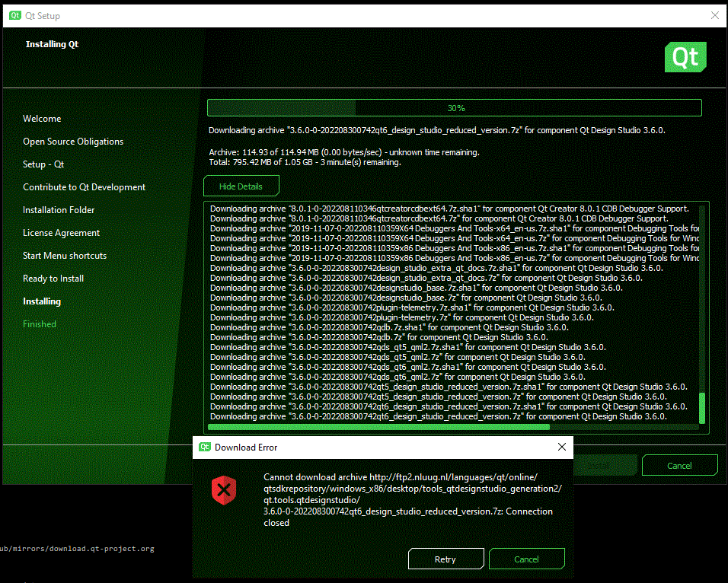Click log line for designstudio_base.7z.sha1
Image resolution: width=728 pixels, height=583 pixels.
click(417, 288)
